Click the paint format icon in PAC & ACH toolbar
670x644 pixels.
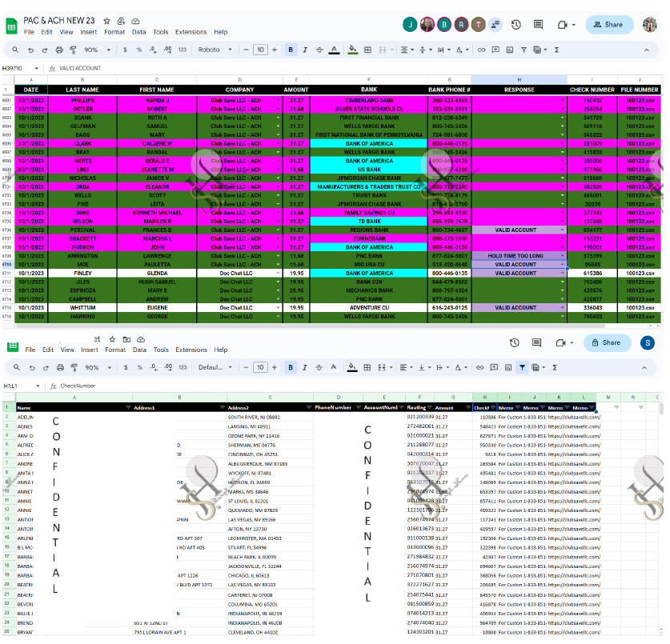[x=72, y=50]
